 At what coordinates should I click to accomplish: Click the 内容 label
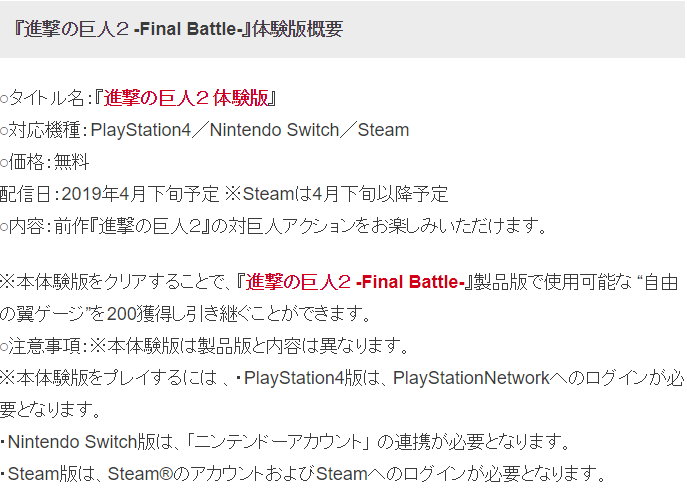coord(27,226)
